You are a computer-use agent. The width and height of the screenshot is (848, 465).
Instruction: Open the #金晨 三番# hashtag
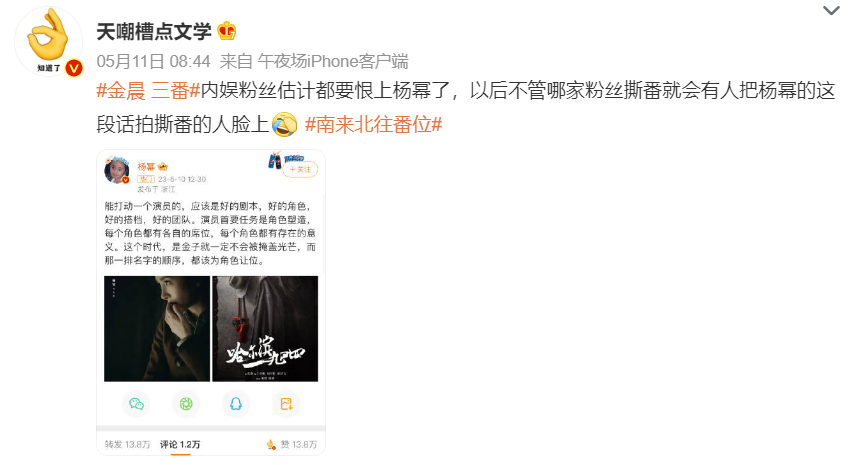(148, 90)
